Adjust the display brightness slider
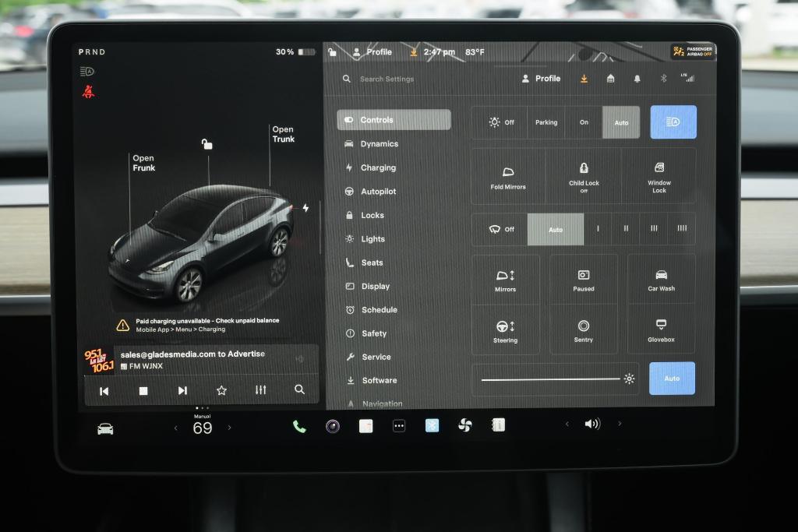The image size is (798, 532). 553,379
